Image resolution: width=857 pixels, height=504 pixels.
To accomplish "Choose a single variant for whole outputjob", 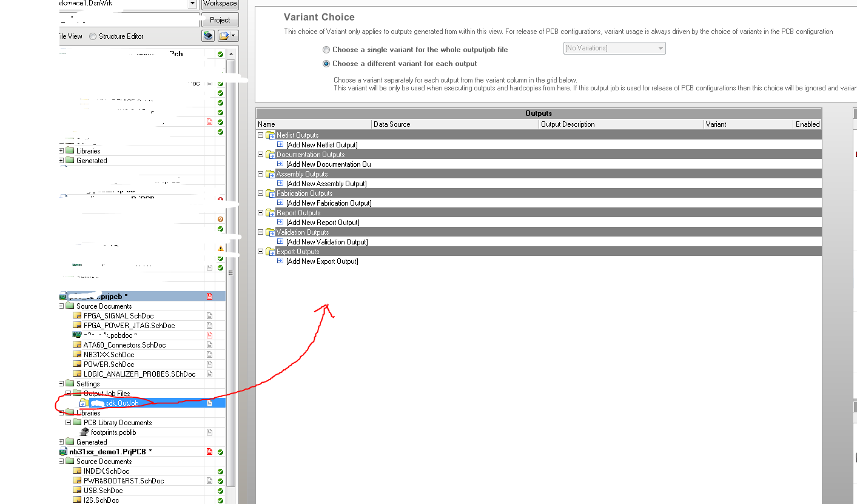I will [x=327, y=50].
